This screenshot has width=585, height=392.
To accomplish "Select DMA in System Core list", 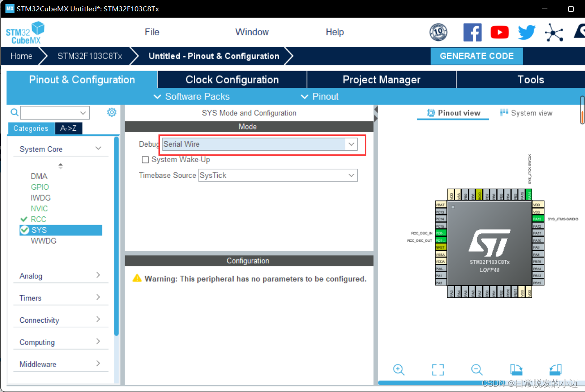I will coord(39,176).
